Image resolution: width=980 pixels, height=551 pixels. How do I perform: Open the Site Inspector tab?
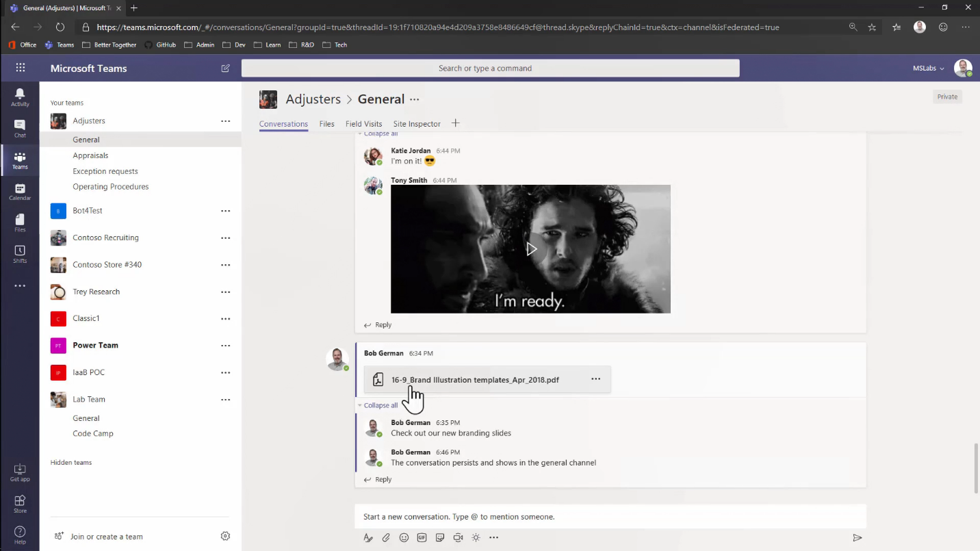[417, 124]
